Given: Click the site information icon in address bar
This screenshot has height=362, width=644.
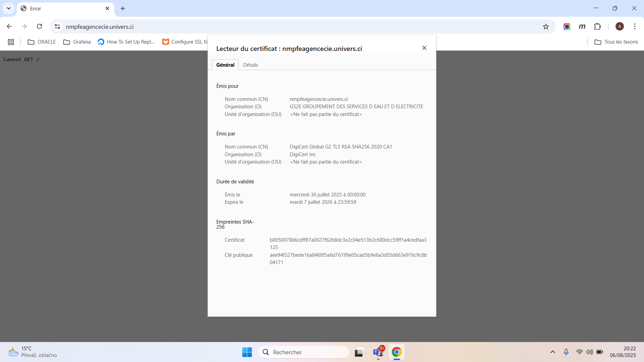Looking at the screenshot, I should 57,26.
